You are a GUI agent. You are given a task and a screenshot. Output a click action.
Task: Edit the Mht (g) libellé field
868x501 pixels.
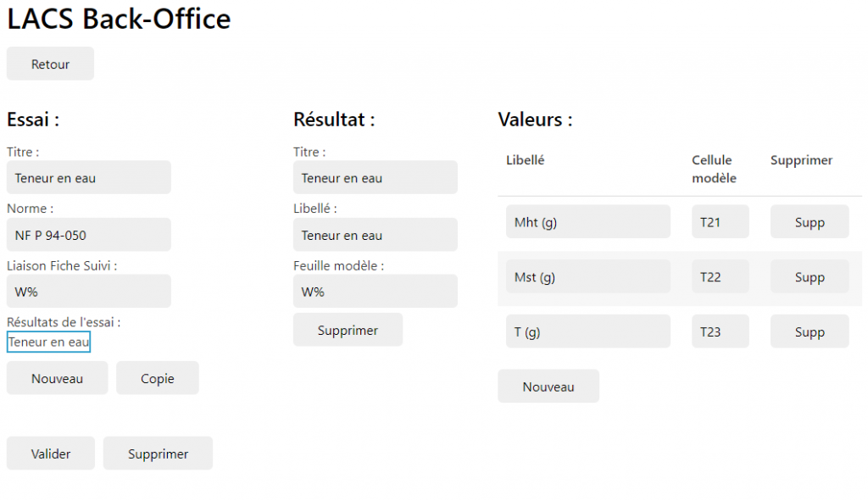(x=587, y=222)
